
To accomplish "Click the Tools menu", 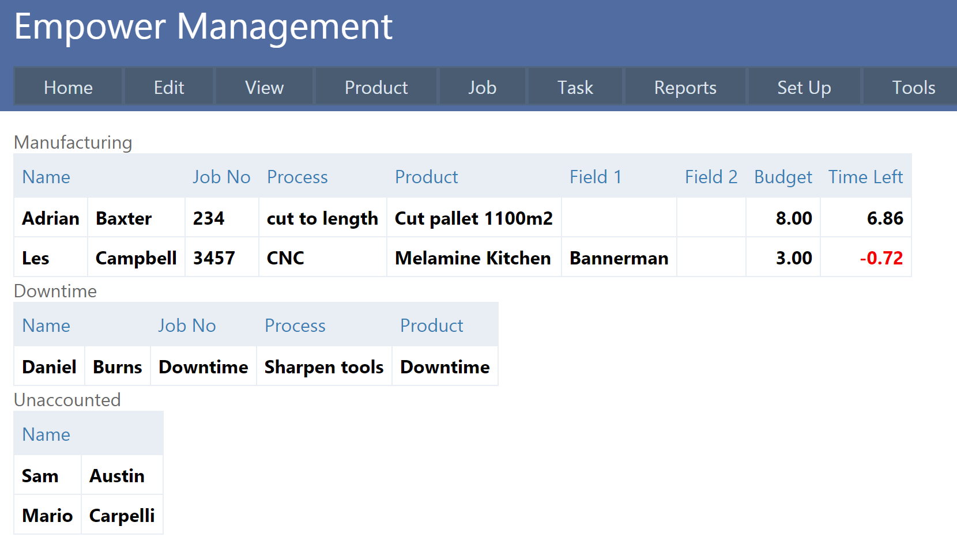I will (x=913, y=88).
